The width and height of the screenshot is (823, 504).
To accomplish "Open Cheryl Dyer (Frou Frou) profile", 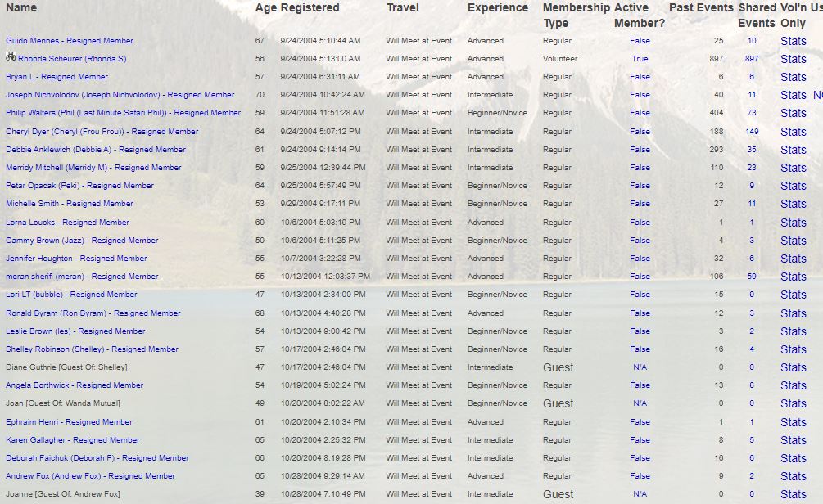I will tap(102, 132).
